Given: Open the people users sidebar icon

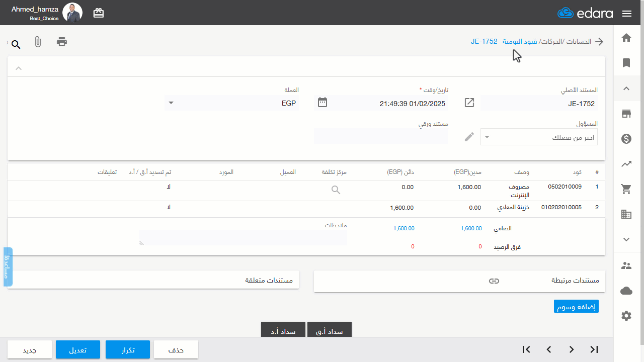Looking at the screenshot, I should click(x=626, y=265).
